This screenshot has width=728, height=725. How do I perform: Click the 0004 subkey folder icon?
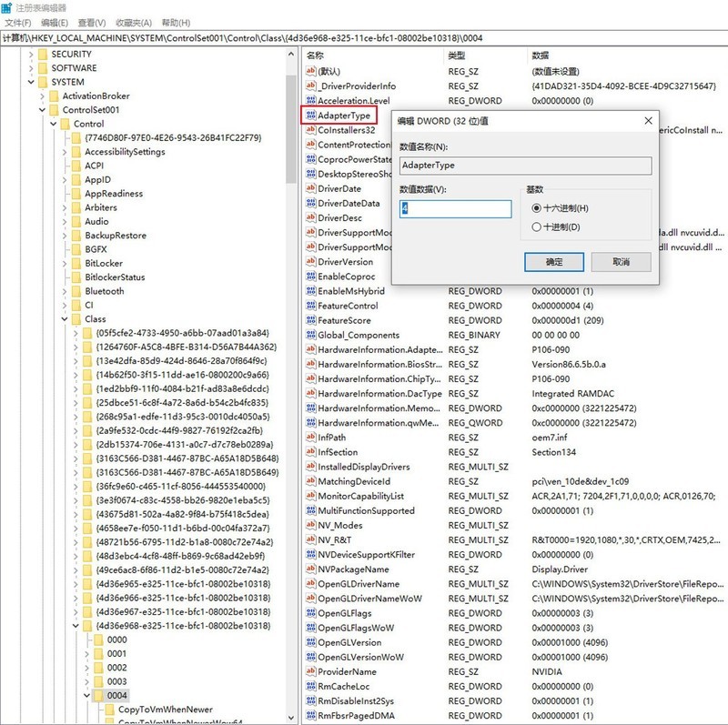[96, 696]
